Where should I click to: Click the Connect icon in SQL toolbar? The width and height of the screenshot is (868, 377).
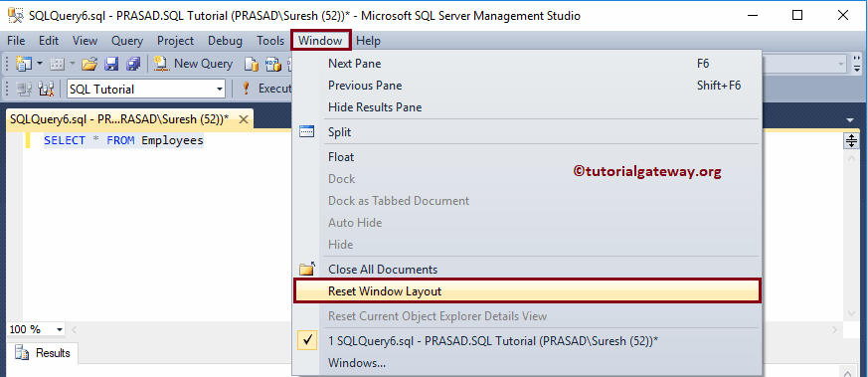click(24, 89)
